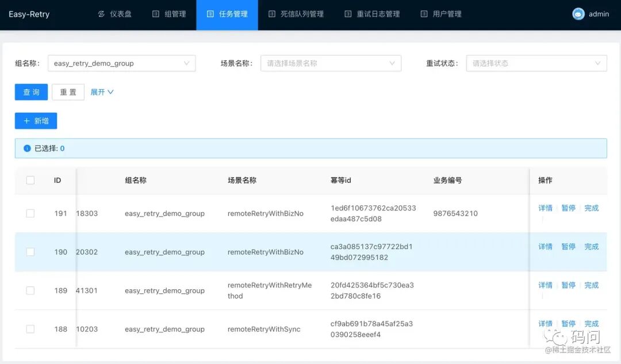Open the 重试状态 status dropdown
The image size is (621, 364).
(x=536, y=63)
